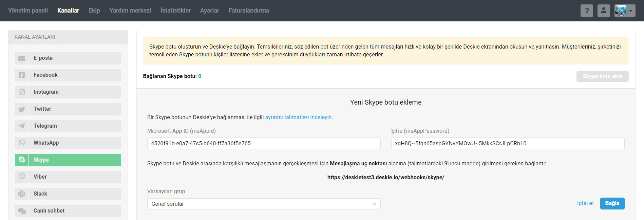Select the E-posta channel
The width and height of the screenshot is (644, 220).
(68, 58)
